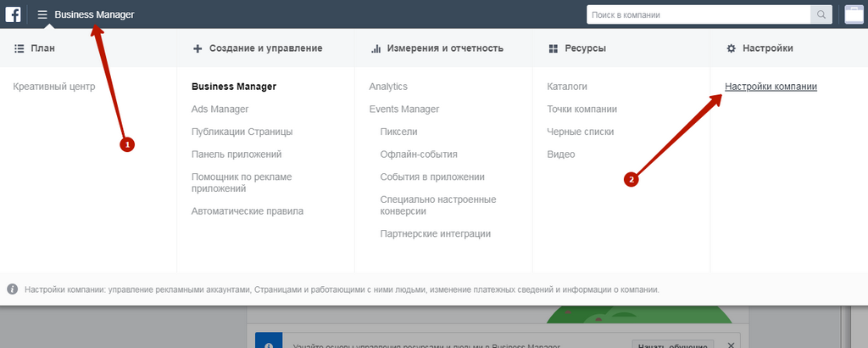The width and height of the screenshot is (868, 348).
Task: Click the Ресурсы section header
Action: tap(585, 48)
